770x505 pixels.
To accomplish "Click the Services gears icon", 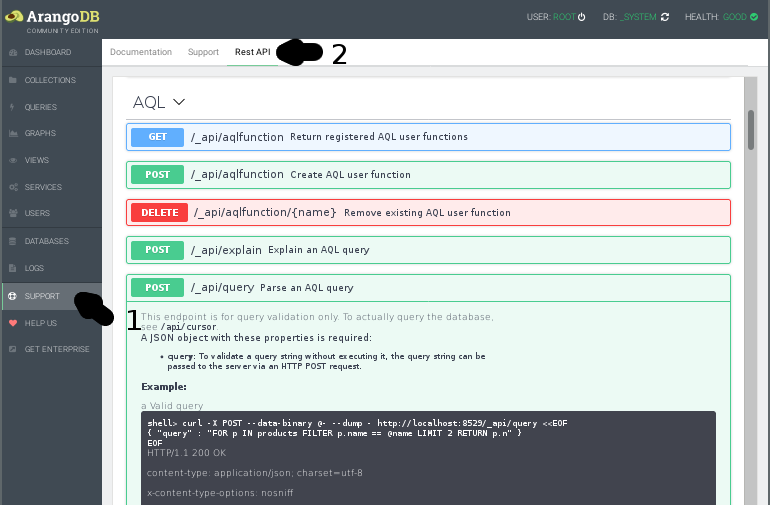I will (11, 187).
